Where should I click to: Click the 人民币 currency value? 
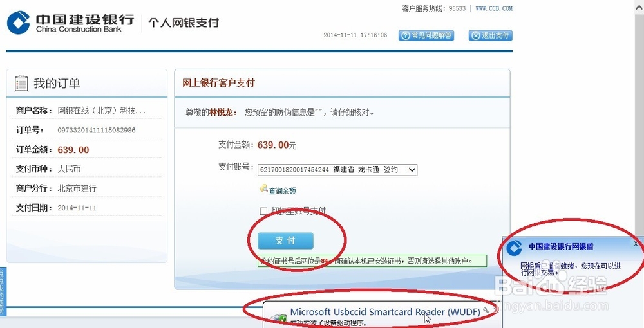tap(69, 169)
